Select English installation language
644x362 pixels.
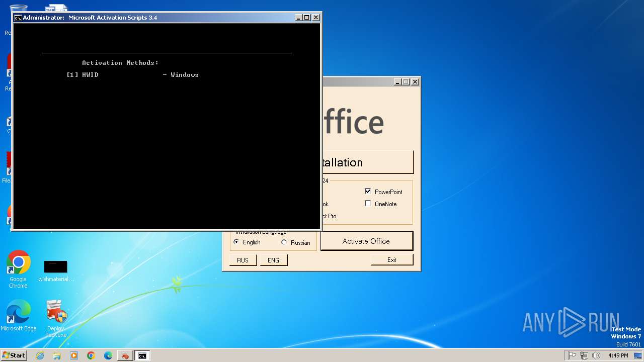[236, 242]
